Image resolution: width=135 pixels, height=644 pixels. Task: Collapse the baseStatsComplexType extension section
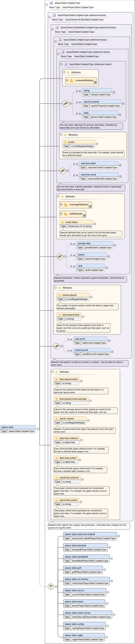[61, 64]
